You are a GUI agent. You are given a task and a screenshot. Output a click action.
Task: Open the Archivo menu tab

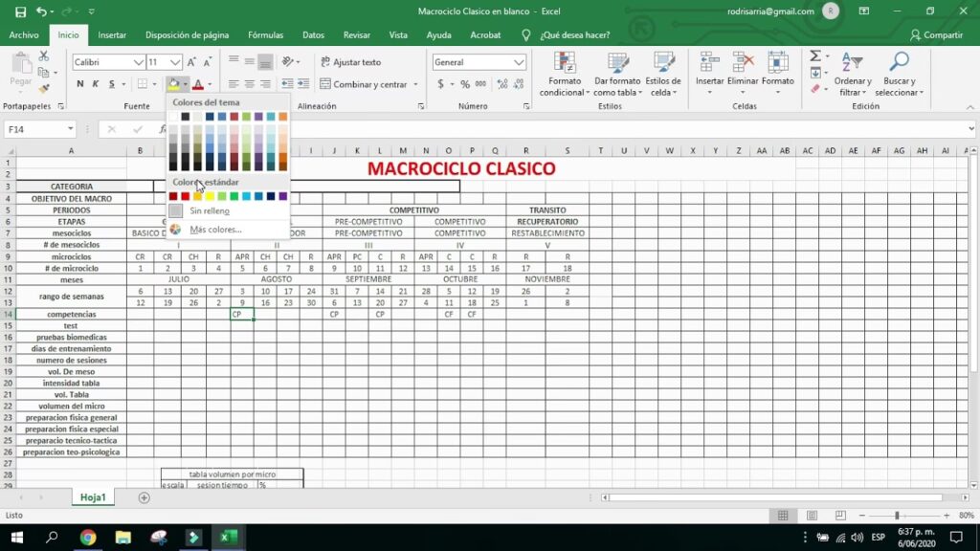click(x=24, y=35)
